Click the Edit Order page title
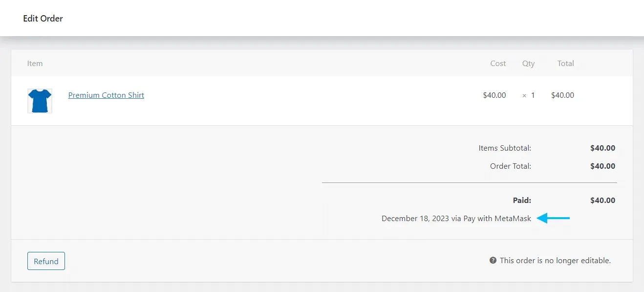This screenshot has height=292, width=644. 43,18
